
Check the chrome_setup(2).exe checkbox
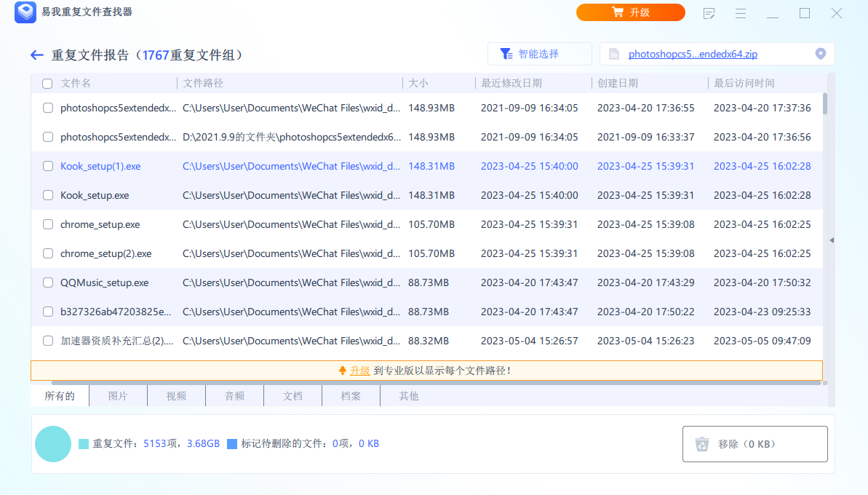click(x=48, y=253)
